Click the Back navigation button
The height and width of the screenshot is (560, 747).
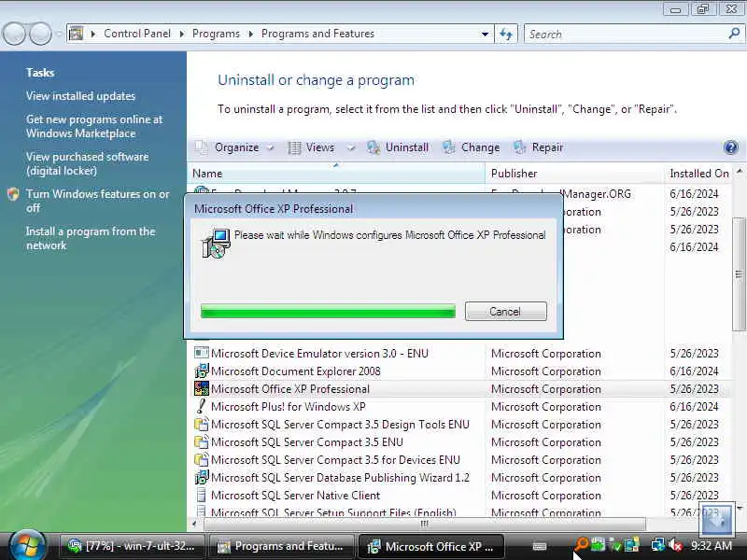[15, 34]
